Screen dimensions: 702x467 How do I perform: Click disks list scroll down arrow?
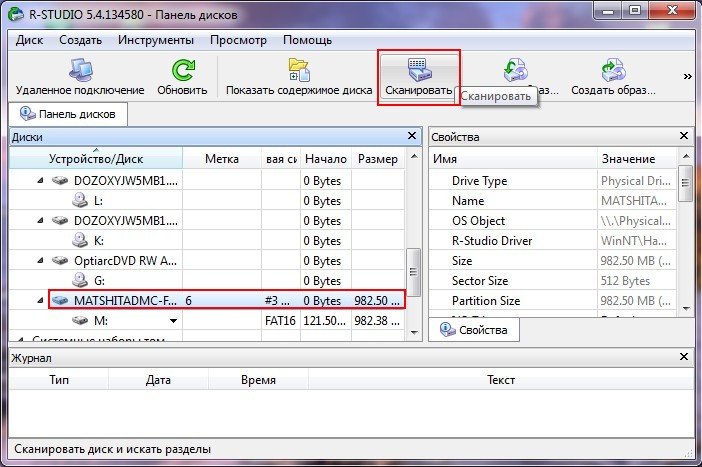414,332
